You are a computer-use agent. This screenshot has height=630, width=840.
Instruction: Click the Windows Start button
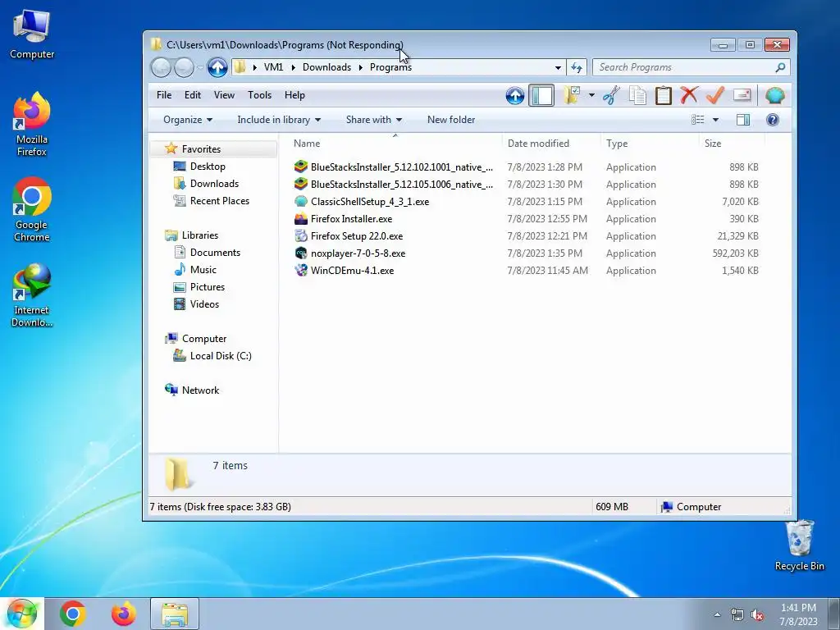point(21,614)
